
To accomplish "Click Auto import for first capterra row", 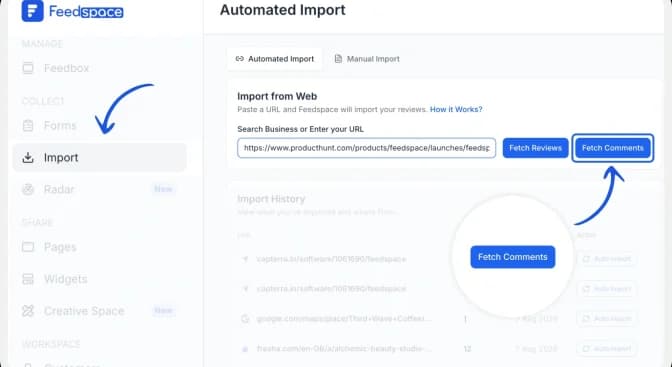I will pyautogui.click(x=607, y=259).
